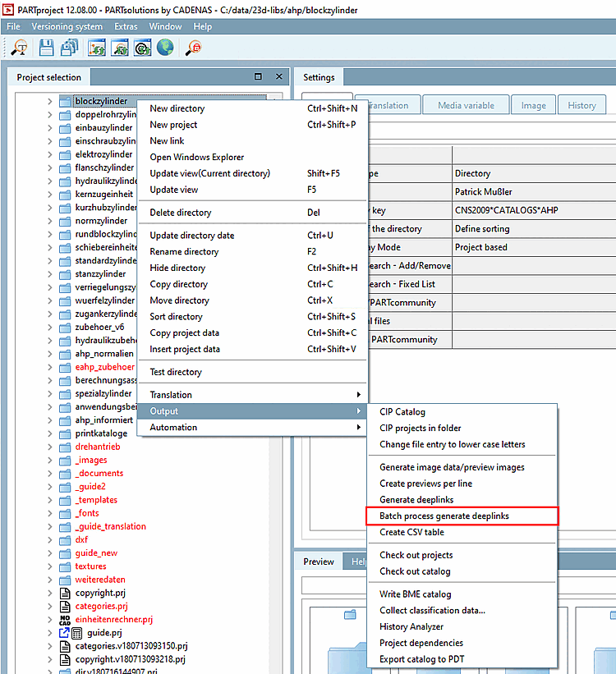Open the Media variable tab
The height and width of the screenshot is (674, 616).
[466, 105]
